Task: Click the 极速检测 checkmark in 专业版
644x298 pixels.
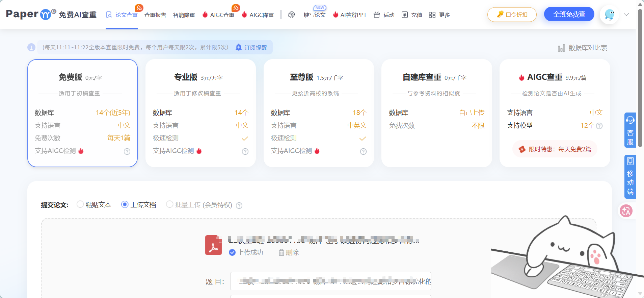Action: (x=245, y=139)
